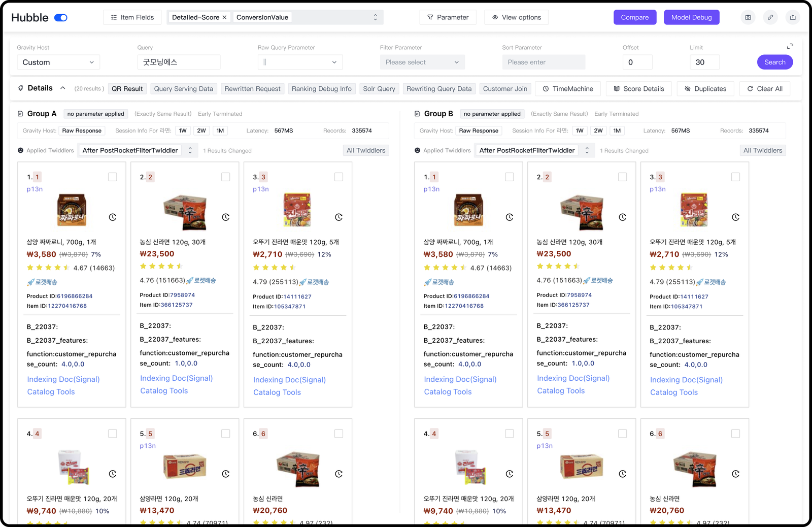Open history clock icon on Group B item 2
The width and height of the screenshot is (812, 527).
pos(623,217)
